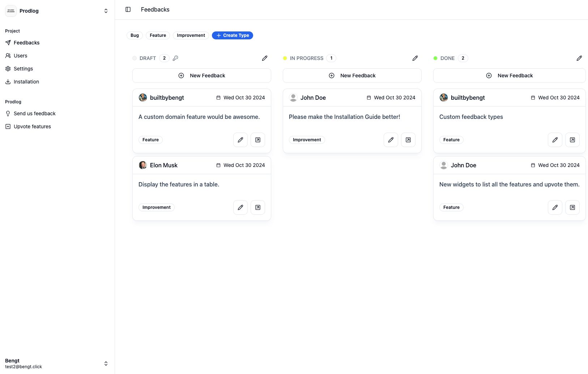Click the pencil edit icon on DRAFT column

pyautogui.click(x=265, y=58)
